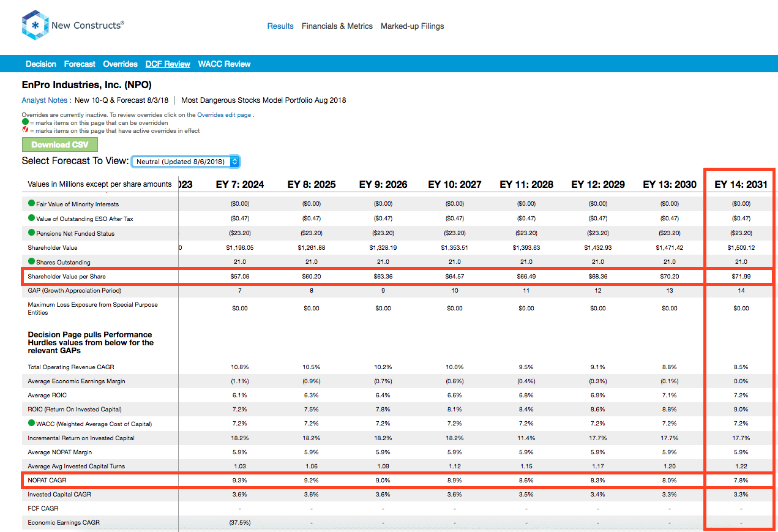This screenshot has height=532, width=778.
Task: Click shareholder value $1,509.12 for 2031
Action: click(741, 247)
